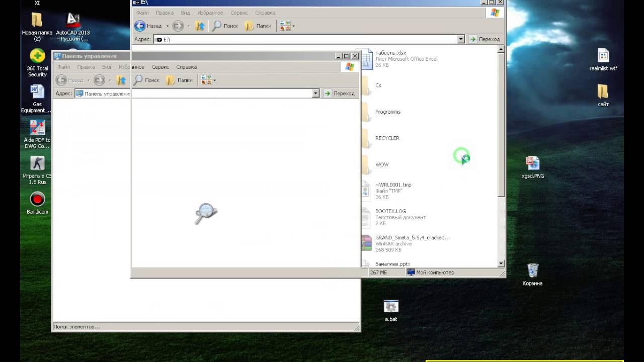
Task: Open the 360 Total Security desktop icon
Action: [37, 63]
